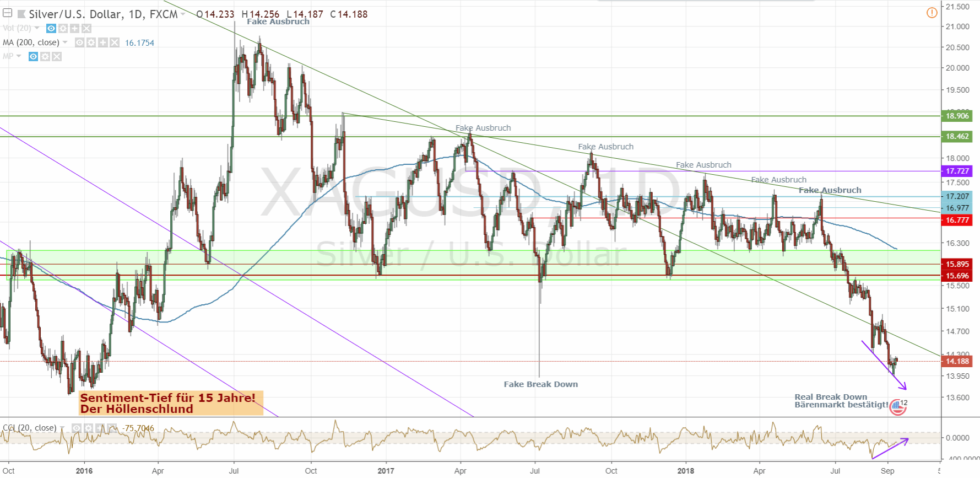Viewport: 980px width, 478px height.
Task: Toggle visibility eye of MA (200, close)
Action: coord(80,42)
